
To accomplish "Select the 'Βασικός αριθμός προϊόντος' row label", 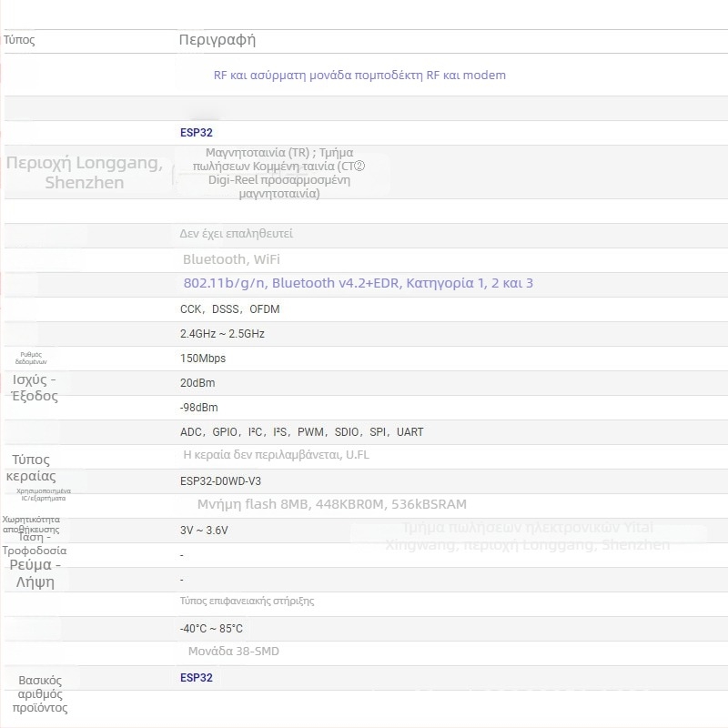I will point(40,694).
